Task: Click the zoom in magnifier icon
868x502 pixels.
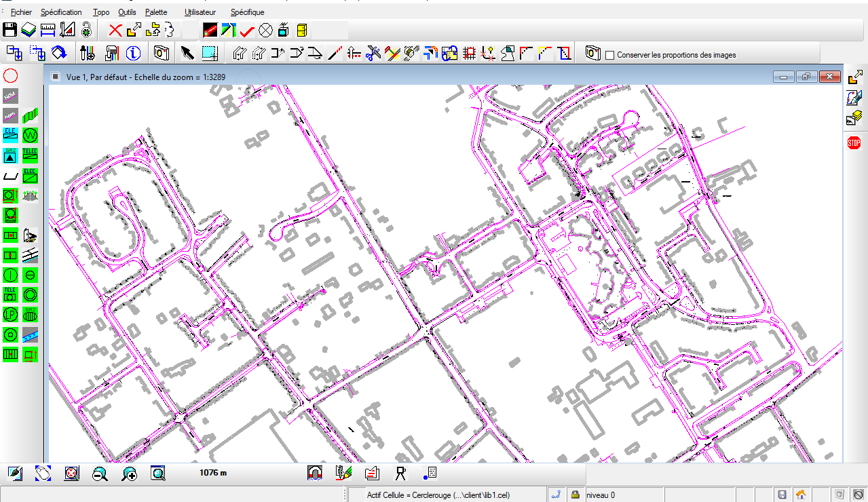Action: point(129,474)
